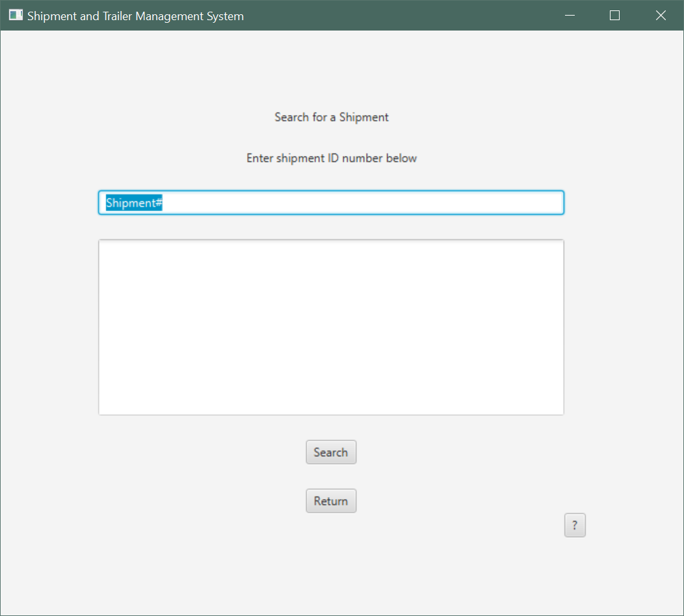Close the Shipment and Trailer Management System
The image size is (684, 616).
click(661, 16)
